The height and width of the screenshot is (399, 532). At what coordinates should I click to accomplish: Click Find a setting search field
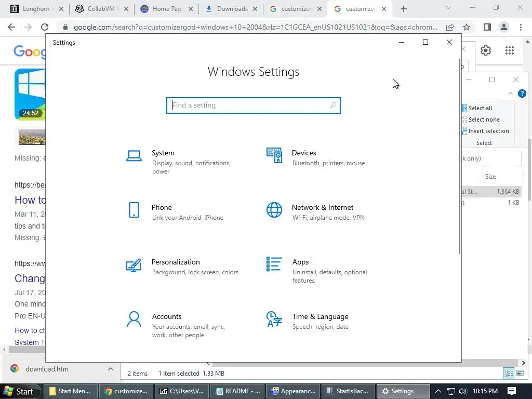(x=254, y=105)
